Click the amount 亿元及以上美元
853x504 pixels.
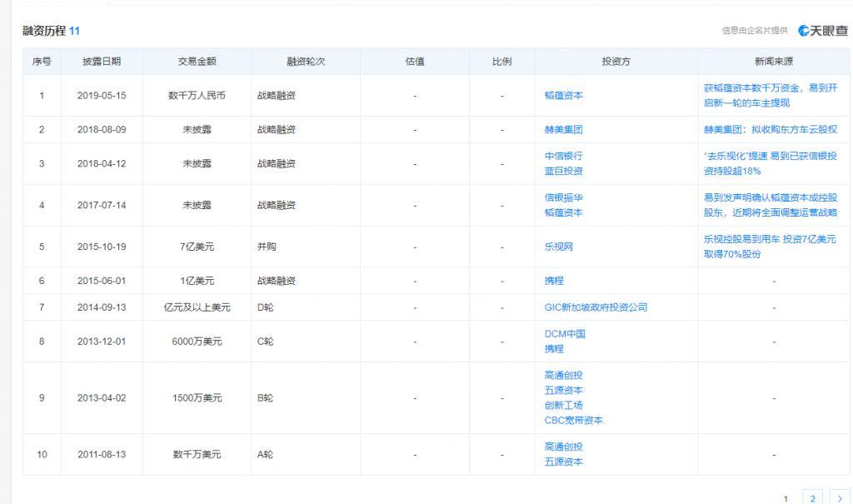[197, 307]
